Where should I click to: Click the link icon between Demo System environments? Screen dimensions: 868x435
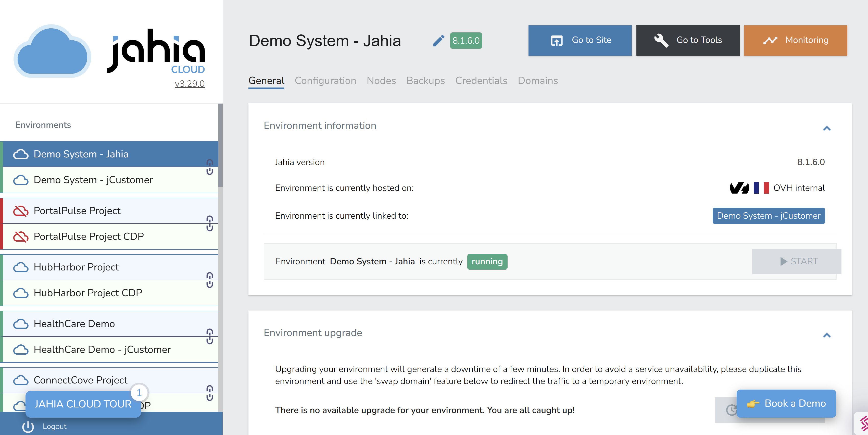click(210, 167)
